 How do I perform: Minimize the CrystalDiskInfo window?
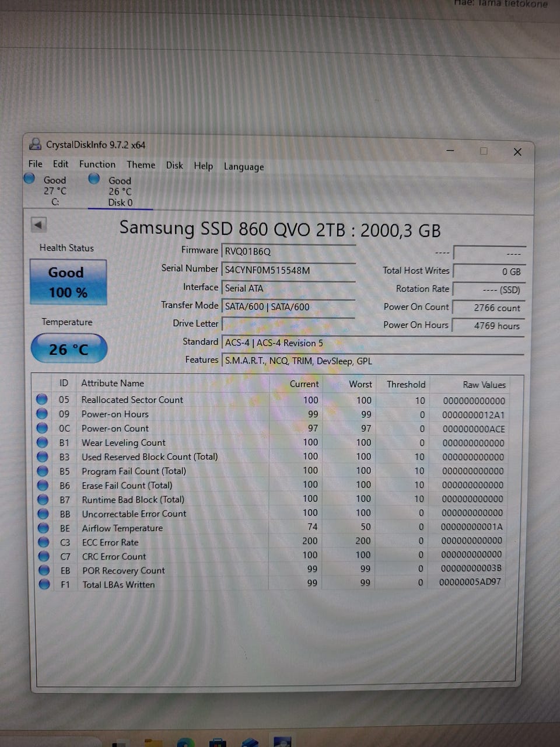450,151
